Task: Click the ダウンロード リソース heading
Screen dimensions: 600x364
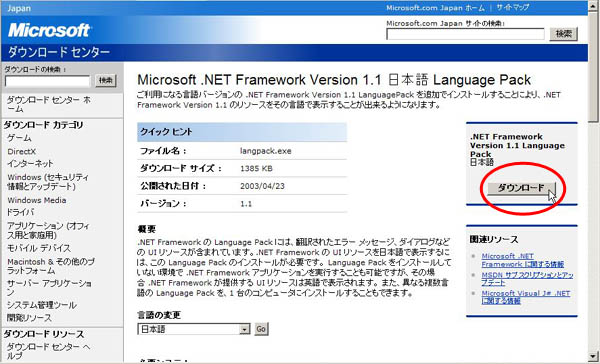Action: (44, 334)
